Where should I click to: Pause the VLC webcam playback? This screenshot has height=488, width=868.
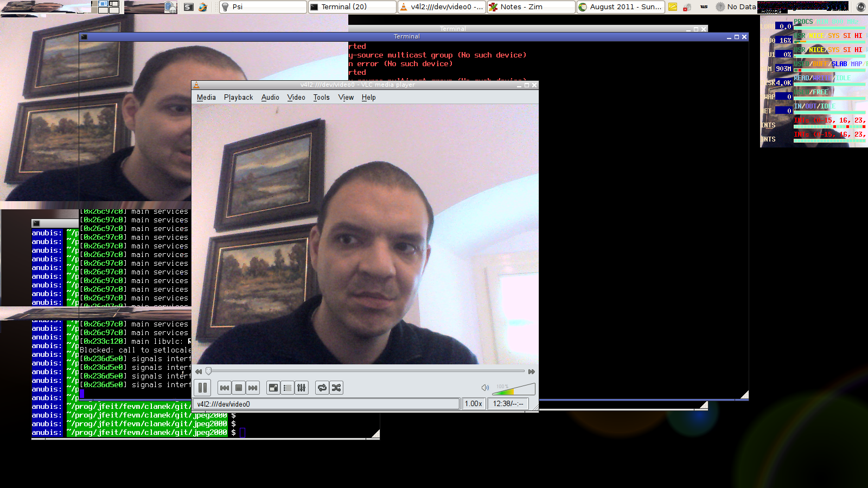click(x=202, y=388)
